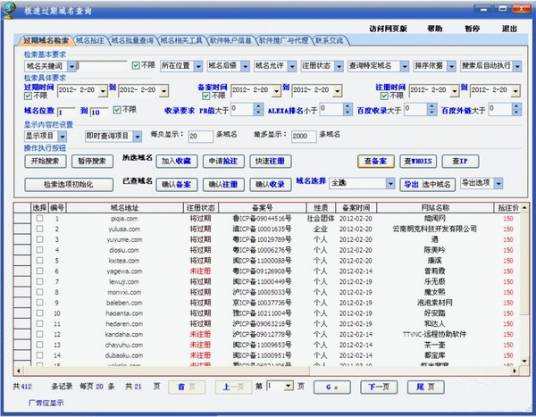The width and height of the screenshot is (536, 417).
Task: Check the selection box for row 1
Action: pyautogui.click(x=40, y=218)
